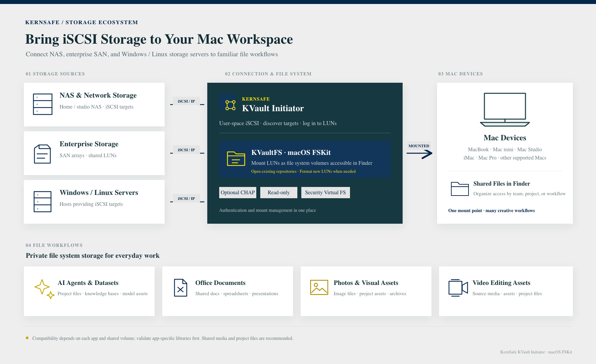Click the yellow KVault Initiator node icon
This screenshot has height=364, width=596.
pyautogui.click(x=230, y=105)
